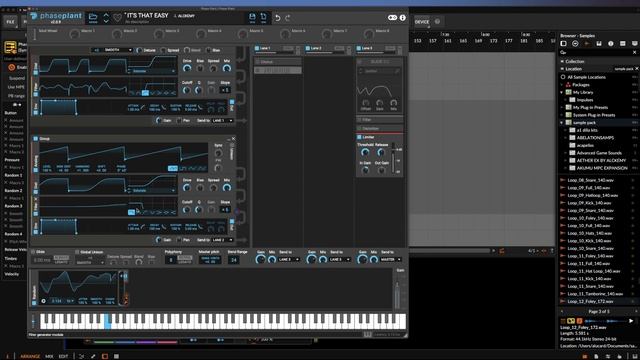Click the DEVICE tab in Bitwig

pyautogui.click(x=422, y=22)
